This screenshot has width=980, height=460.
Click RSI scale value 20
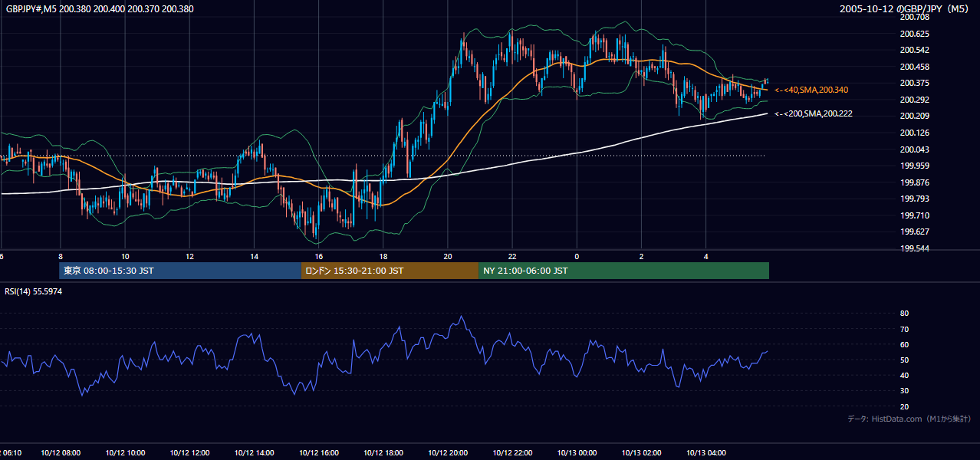(x=904, y=406)
